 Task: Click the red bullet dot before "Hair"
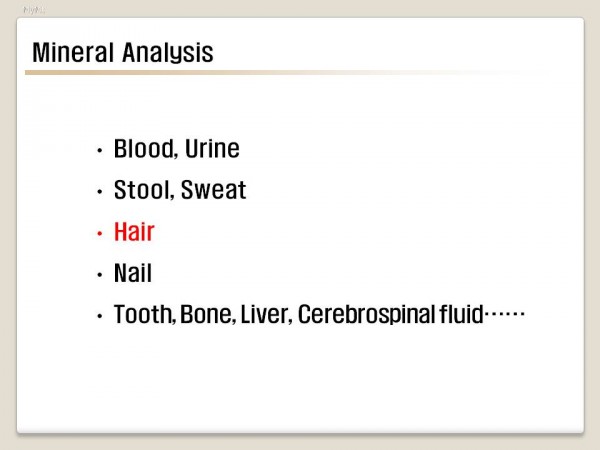pyautogui.click(x=100, y=233)
